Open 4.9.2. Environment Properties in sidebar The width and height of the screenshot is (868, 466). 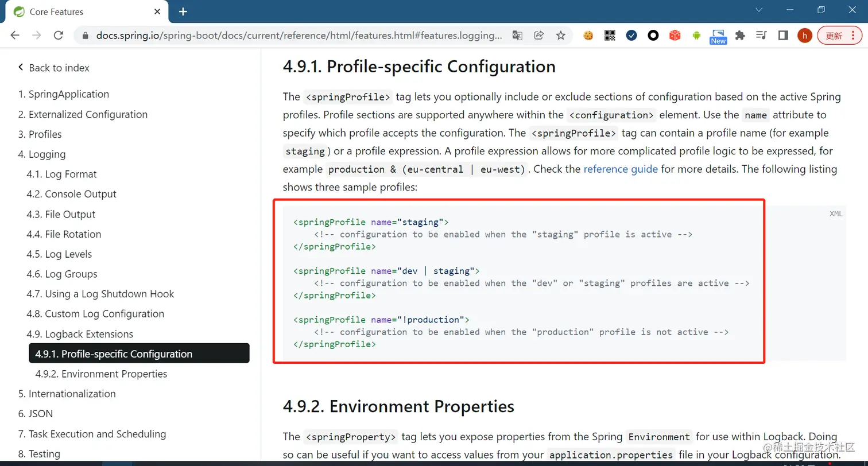(101, 374)
